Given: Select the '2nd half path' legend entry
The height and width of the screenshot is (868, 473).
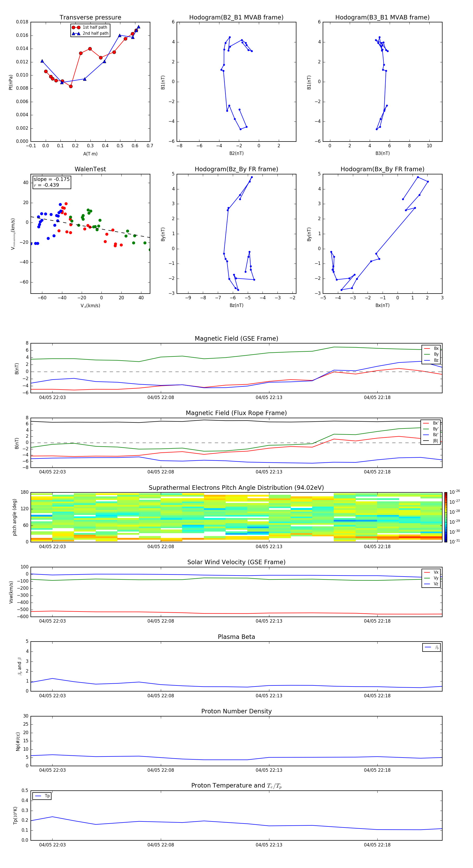Looking at the screenshot, I should coord(90,33).
